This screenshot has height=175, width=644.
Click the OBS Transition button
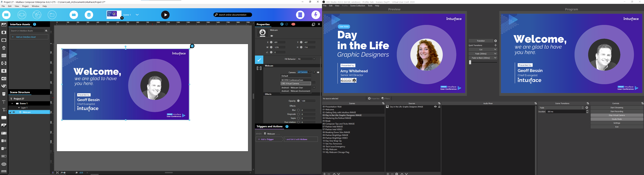pyautogui.click(x=481, y=41)
